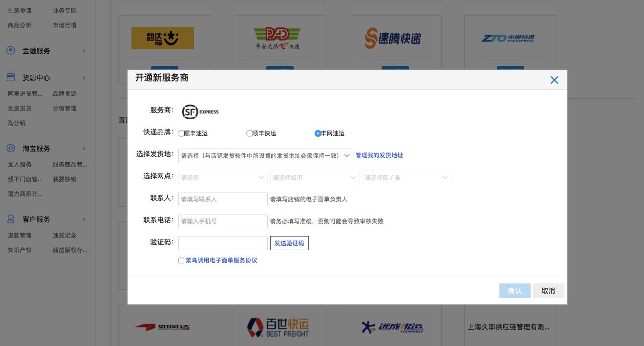
Task: Open 知识产权 sidebar link
Action: tap(20, 250)
